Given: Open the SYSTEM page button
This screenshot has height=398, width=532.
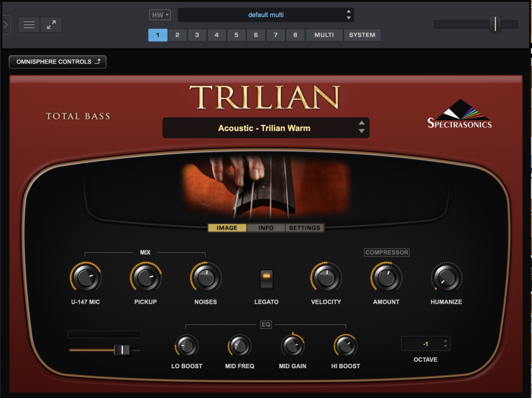Looking at the screenshot, I should click(362, 35).
